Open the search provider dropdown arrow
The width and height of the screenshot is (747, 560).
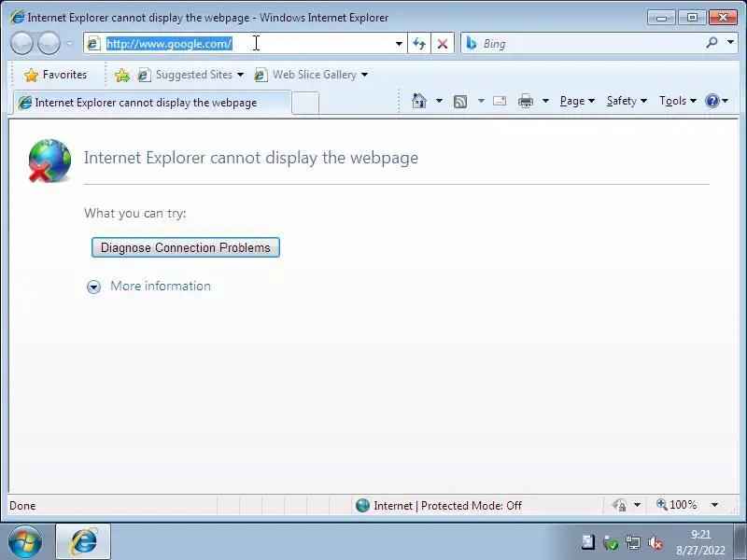tap(730, 43)
